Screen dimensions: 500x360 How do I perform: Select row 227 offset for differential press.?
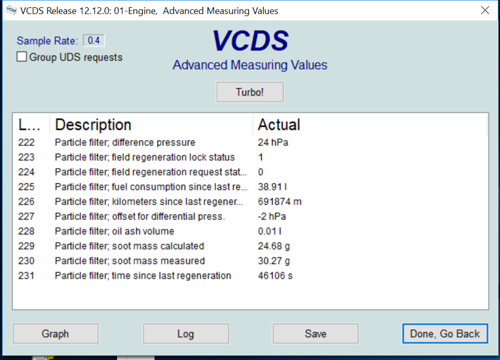point(250,216)
